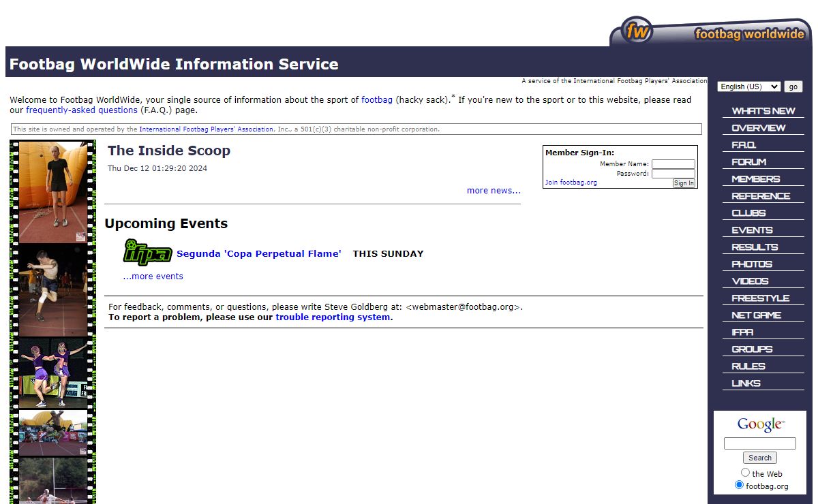Image resolution: width=818 pixels, height=504 pixels.
Task: Click the Sign In button
Action: pos(684,183)
